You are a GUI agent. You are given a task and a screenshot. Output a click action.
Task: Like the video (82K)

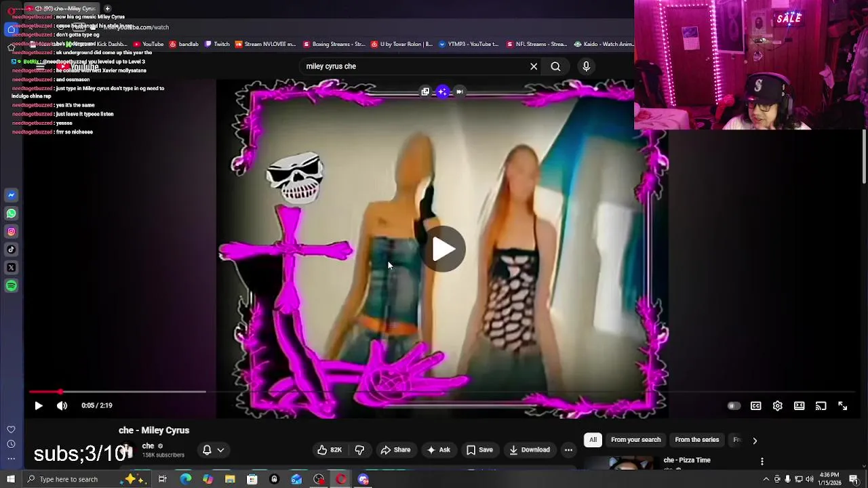(329, 450)
